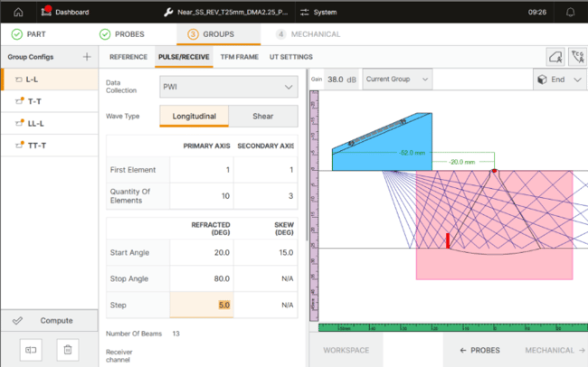Viewport: 588px width, 367px height.
Task: Open the End view dropdown
Action: tap(557, 80)
